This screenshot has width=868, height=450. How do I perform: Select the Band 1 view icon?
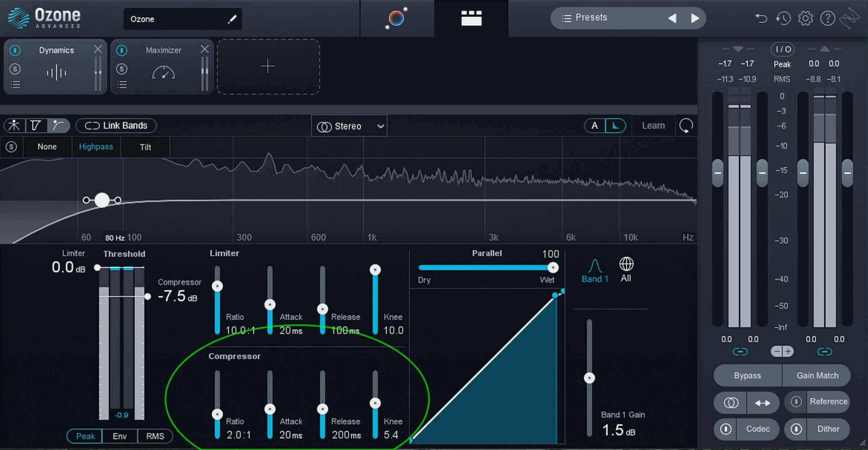[595, 271]
